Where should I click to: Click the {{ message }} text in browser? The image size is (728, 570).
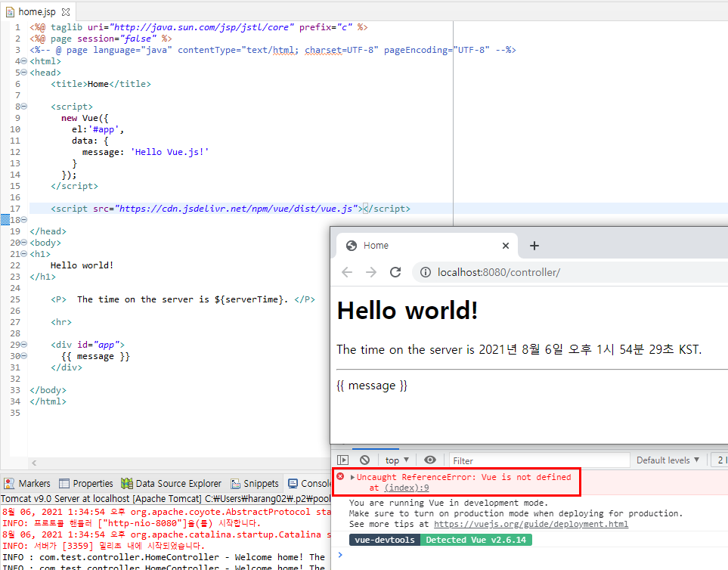tap(372, 386)
